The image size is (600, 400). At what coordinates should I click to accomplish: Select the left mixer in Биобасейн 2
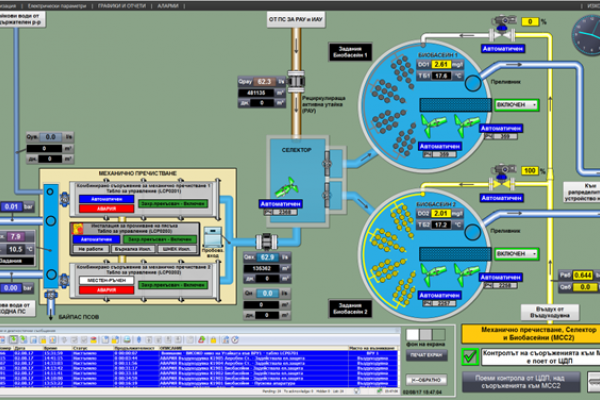coord(432,273)
